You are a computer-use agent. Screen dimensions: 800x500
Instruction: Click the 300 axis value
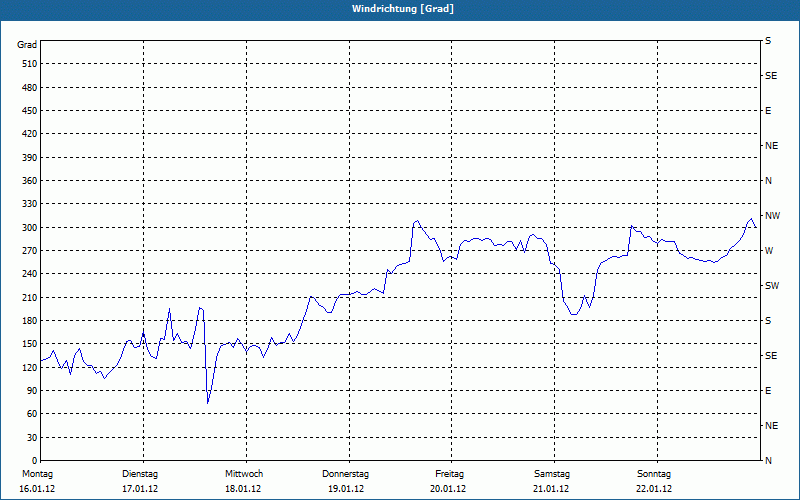[x=30, y=228]
